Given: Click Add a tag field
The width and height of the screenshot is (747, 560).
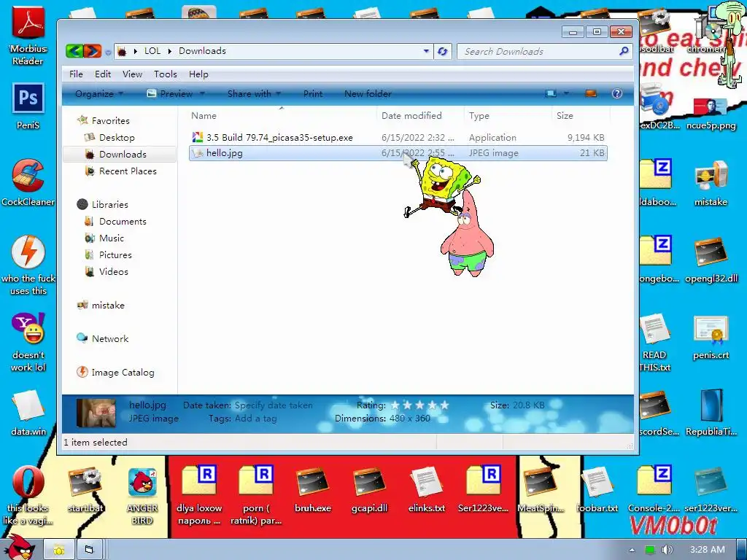Looking at the screenshot, I should tap(256, 419).
